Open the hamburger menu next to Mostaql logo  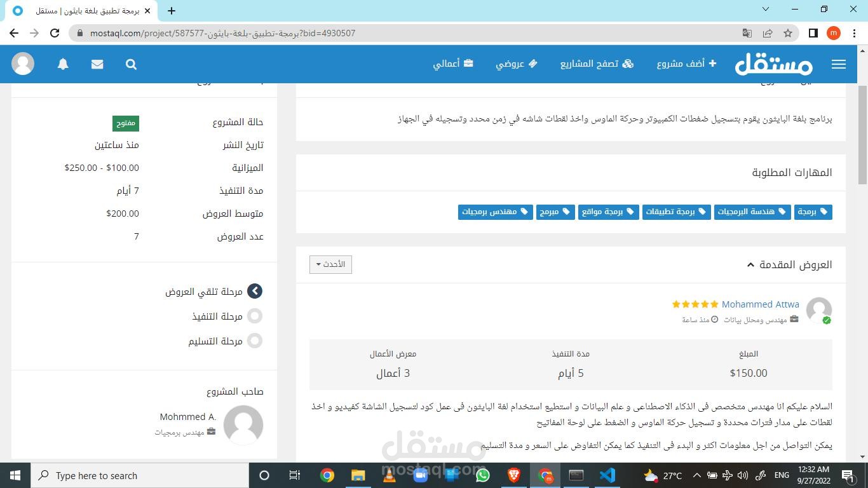tap(838, 64)
